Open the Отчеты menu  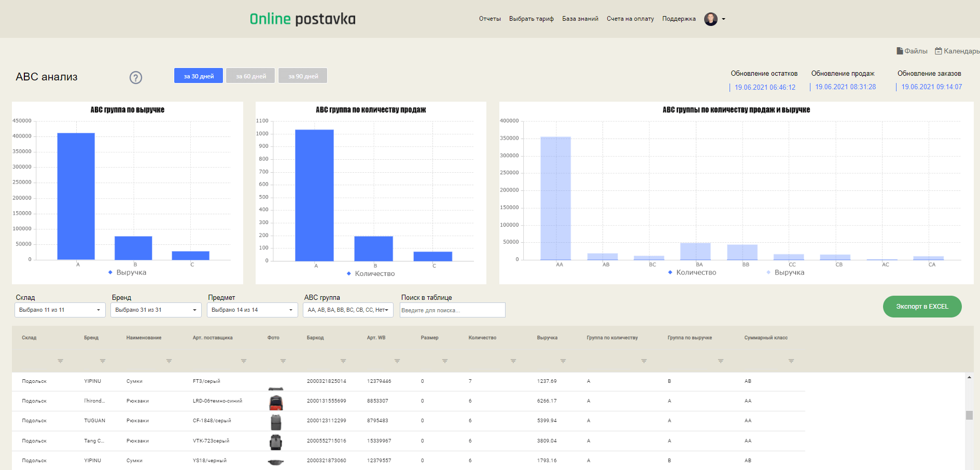pyautogui.click(x=490, y=19)
